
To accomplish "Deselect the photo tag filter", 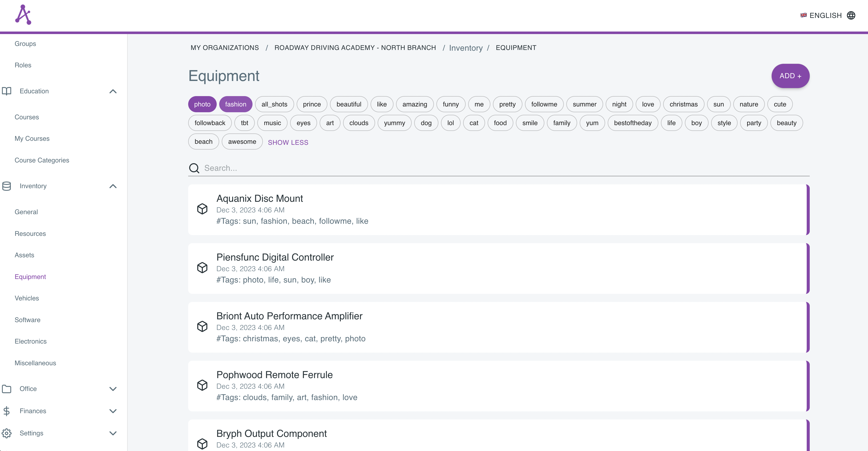I will tap(202, 104).
